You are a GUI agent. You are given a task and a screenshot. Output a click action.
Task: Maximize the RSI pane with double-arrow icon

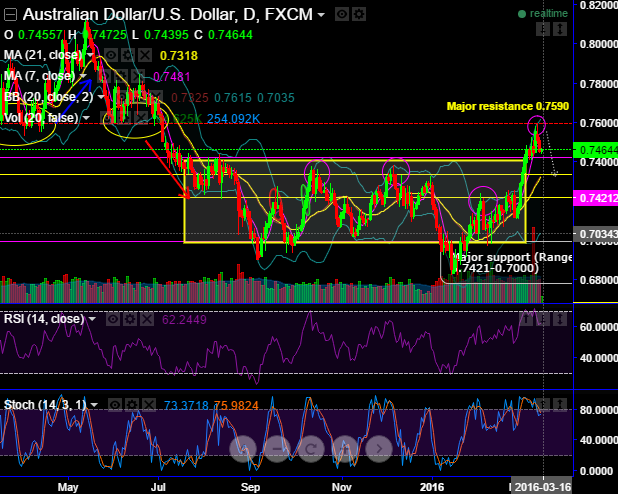point(560,319)
